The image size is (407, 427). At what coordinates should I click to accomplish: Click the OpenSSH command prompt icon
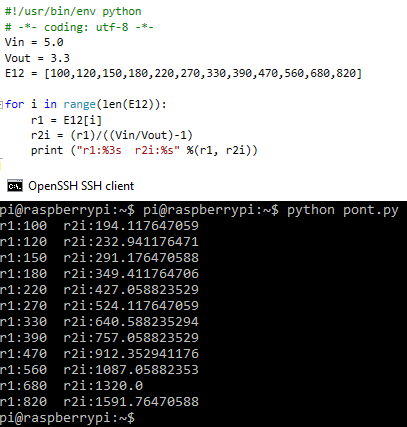coord(15,186)
